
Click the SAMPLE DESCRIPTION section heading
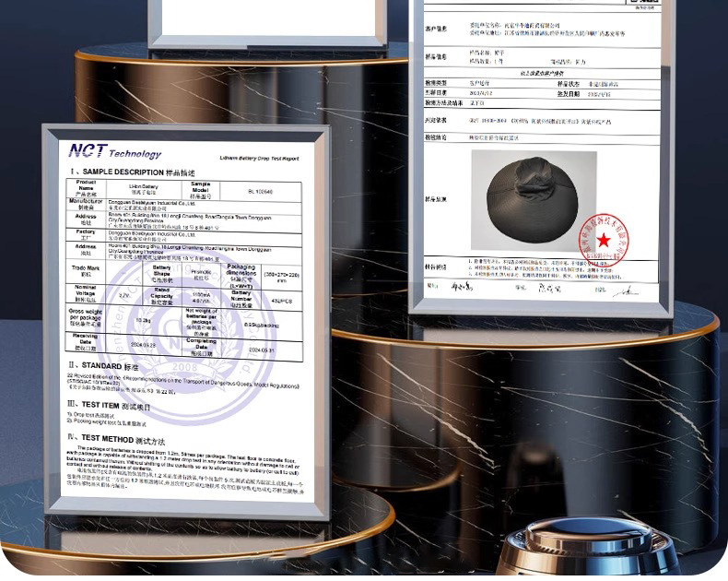[x=130, y=172]
